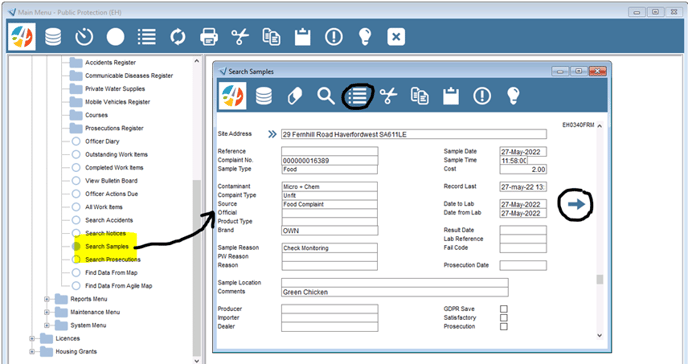Click the copy documents icon in main toolbar
The height and width of the screenshot is (364, 688).
[x=271, y=37]
